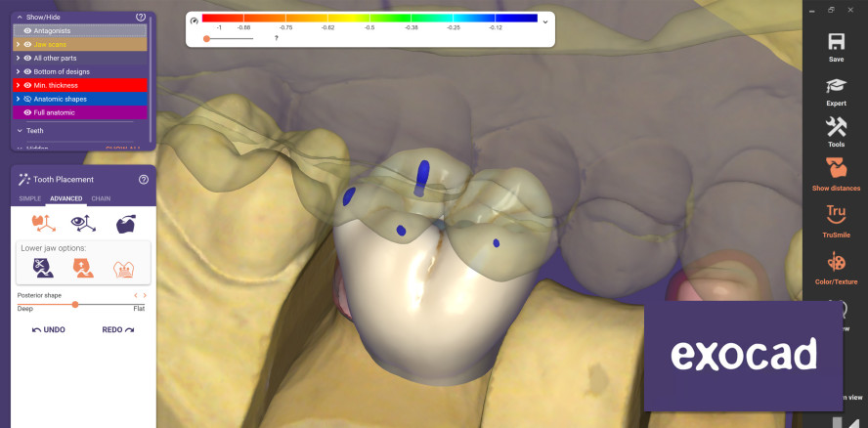The width and height of the screenshot is (868, 428).
Task: Open help for Tooth Placement panel
Action: coord(144,180)
